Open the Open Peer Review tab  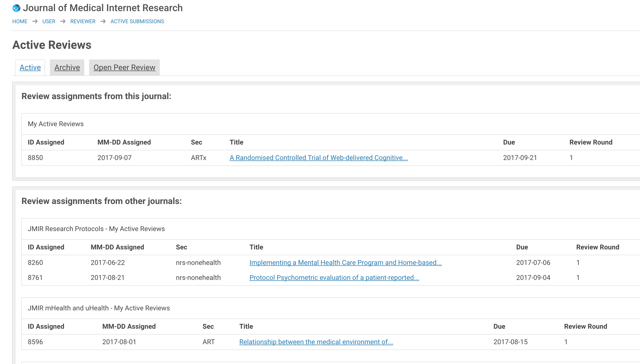click(x=124, y=67)
